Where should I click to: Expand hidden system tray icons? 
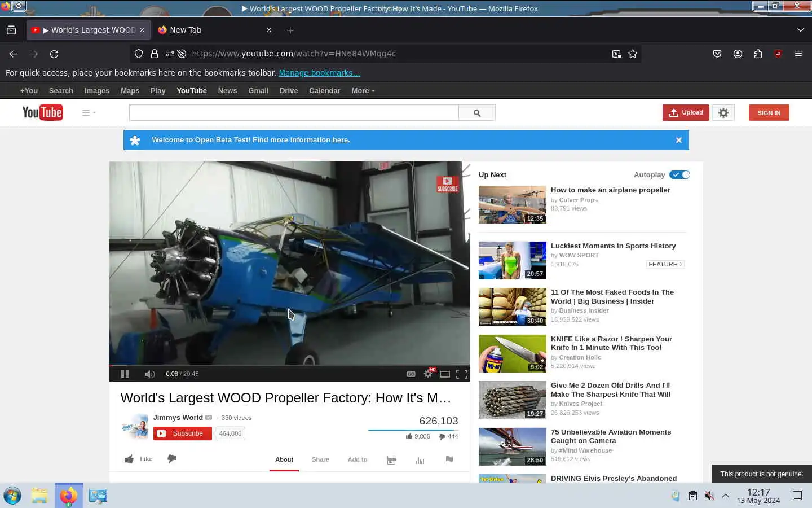click(726, 496)
